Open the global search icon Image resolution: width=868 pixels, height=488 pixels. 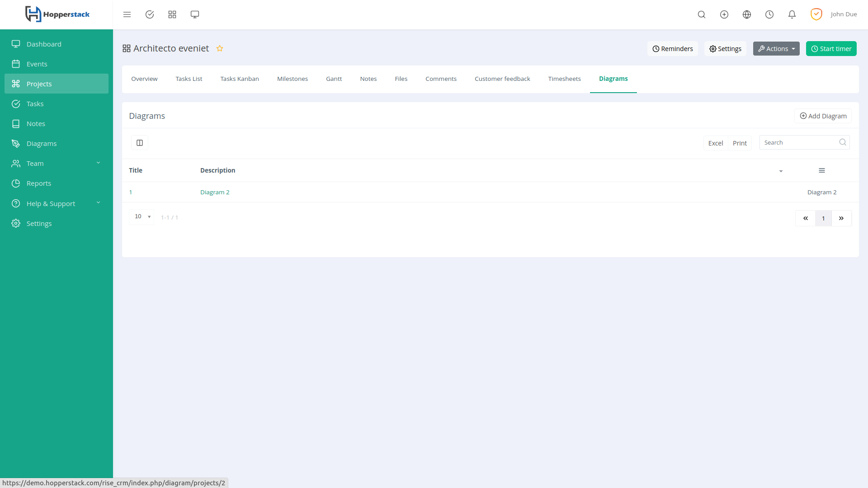[x=701, y=14]
